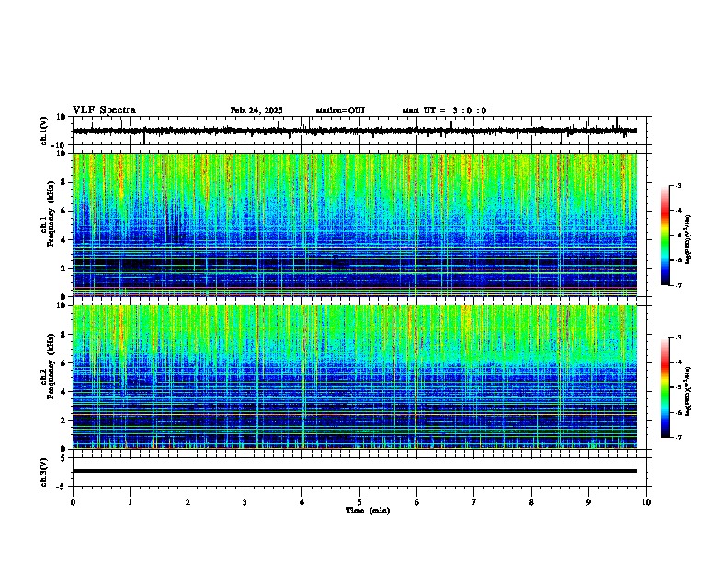Screen dimensions: 728x563
Task: Click the "Time (min)" axis label
Action: tap(368, 511)
